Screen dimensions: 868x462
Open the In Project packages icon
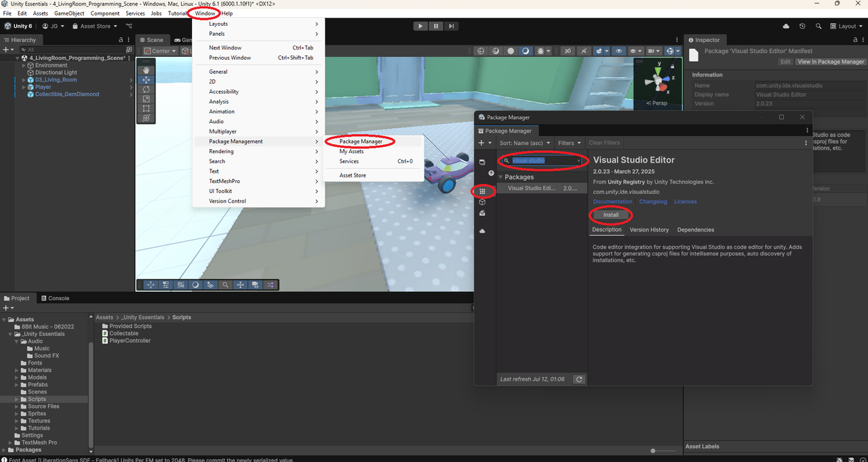482,163
